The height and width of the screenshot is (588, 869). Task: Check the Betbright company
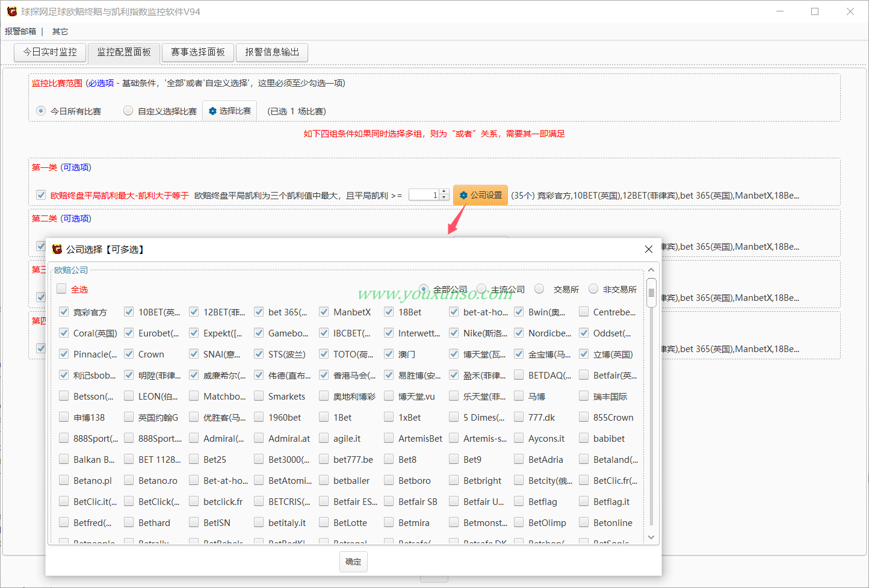(x=454, y=480)
